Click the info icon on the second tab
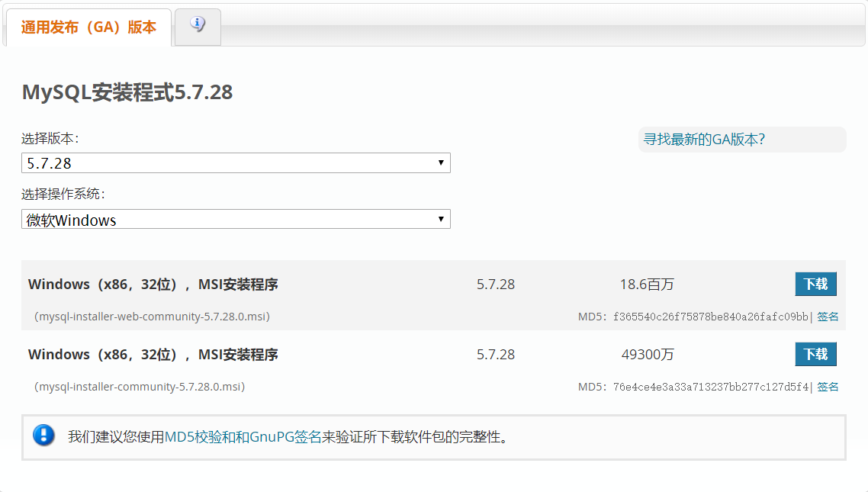The width and height of the screenshot is (868, 492). click(198, 25)
